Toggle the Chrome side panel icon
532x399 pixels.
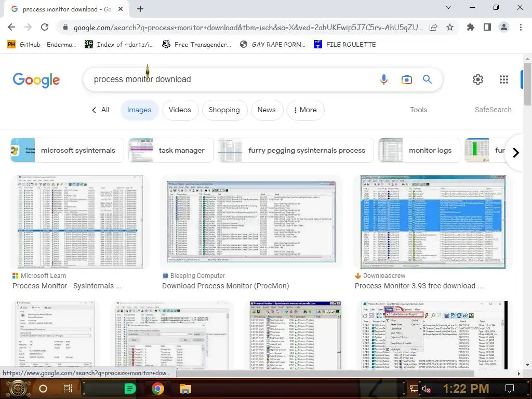click(x=487, y=27)
